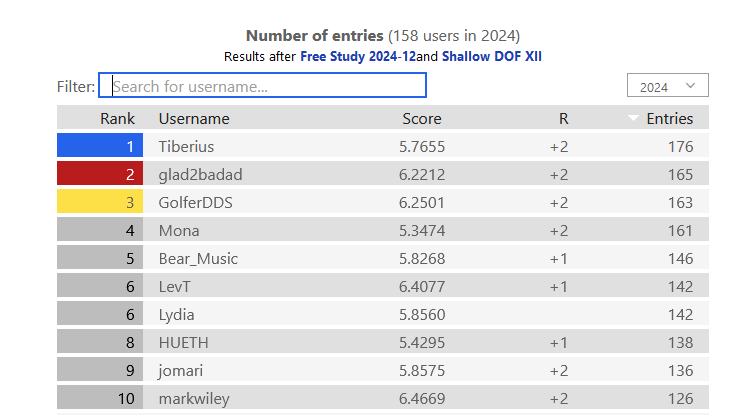The image size is (752, 415).
Task: Click the red rank 2 badge
Action: coord(100,174)
